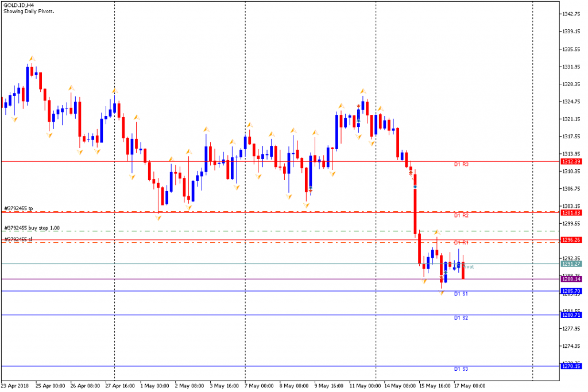Click the 17 May 00:00 time axis label
The image size is (588, 392).
(x=470, y=386)
